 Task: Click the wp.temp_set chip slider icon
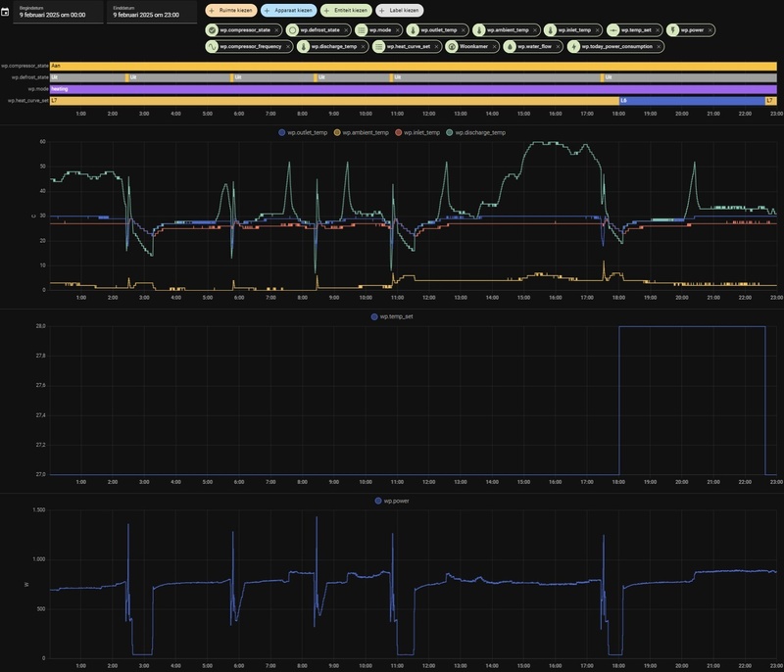[x=613, y=30]
